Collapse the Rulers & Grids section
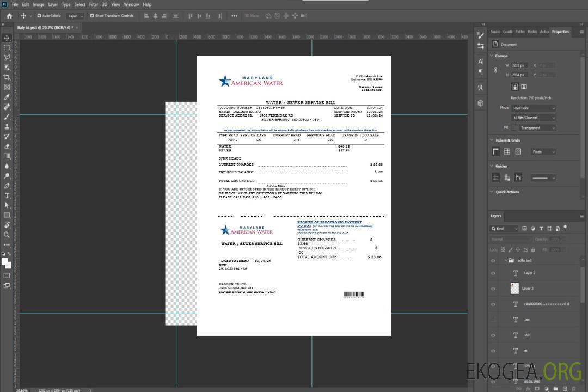588x392 pixels. click(492, 140)
